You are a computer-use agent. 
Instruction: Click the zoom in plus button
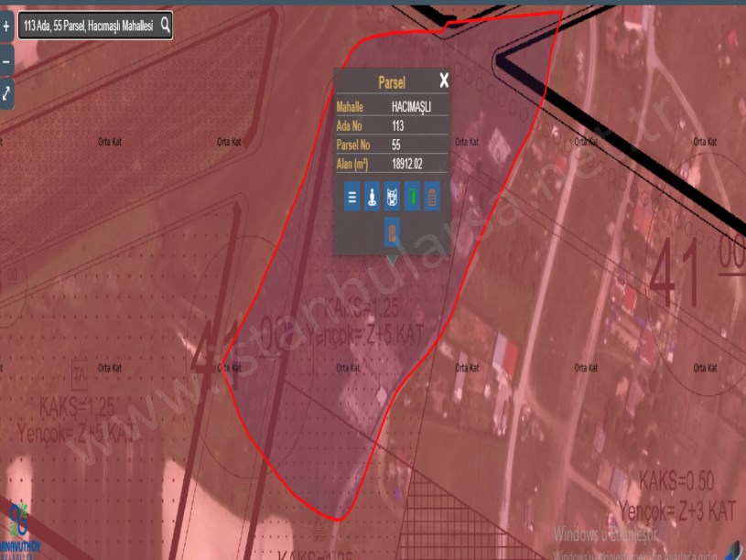6,27
